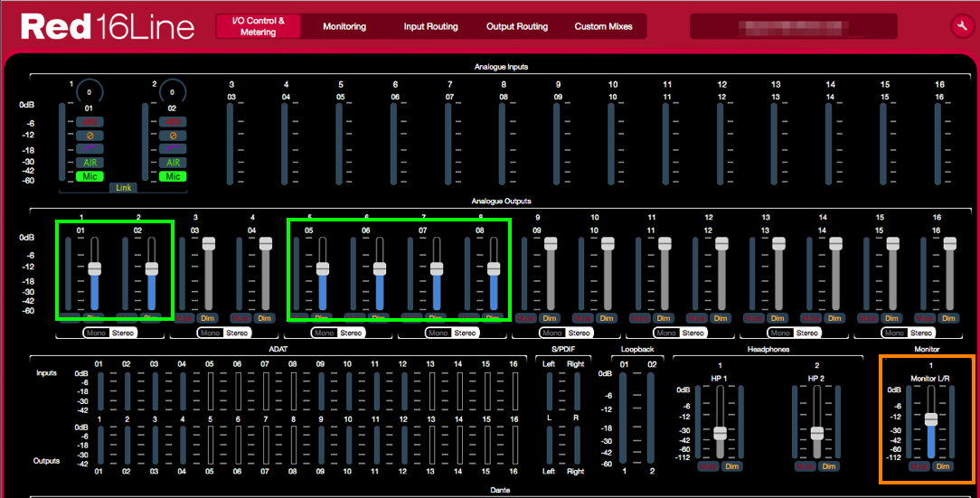Image resolution: width=980 pixels, height=498 pixels.
Task: Enable high-pass filter on analogue input 2
Action: click(x=173, y=149)
